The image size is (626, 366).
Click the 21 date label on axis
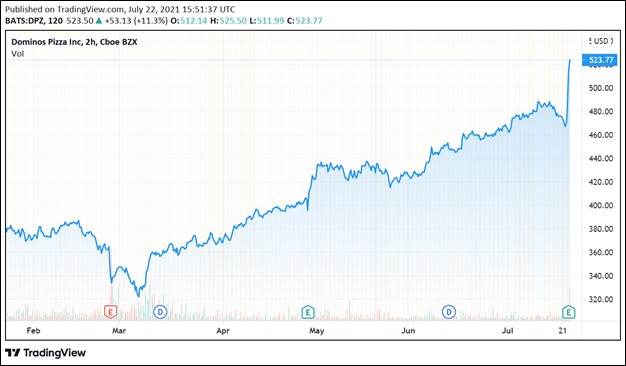[563, 331]
